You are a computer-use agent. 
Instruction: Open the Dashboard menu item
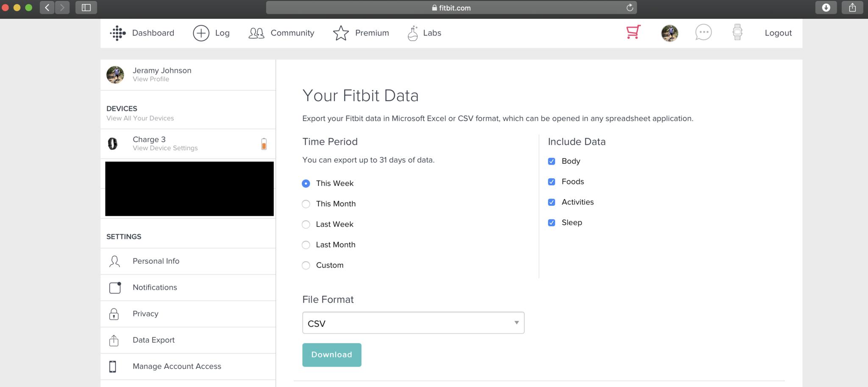click(153, 33)
